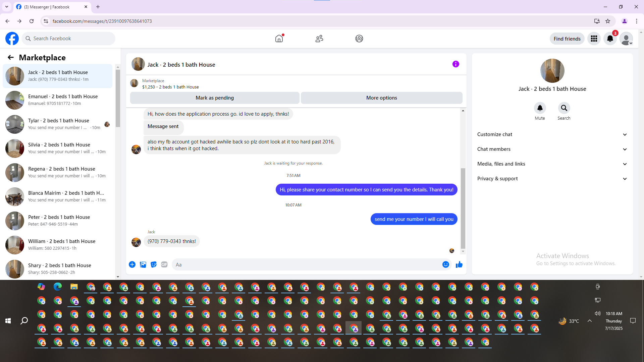Open Emanuel chat in conversation list
Image resolution: width=644 pixels, height=362 pixels.
(x=58, y=100)
